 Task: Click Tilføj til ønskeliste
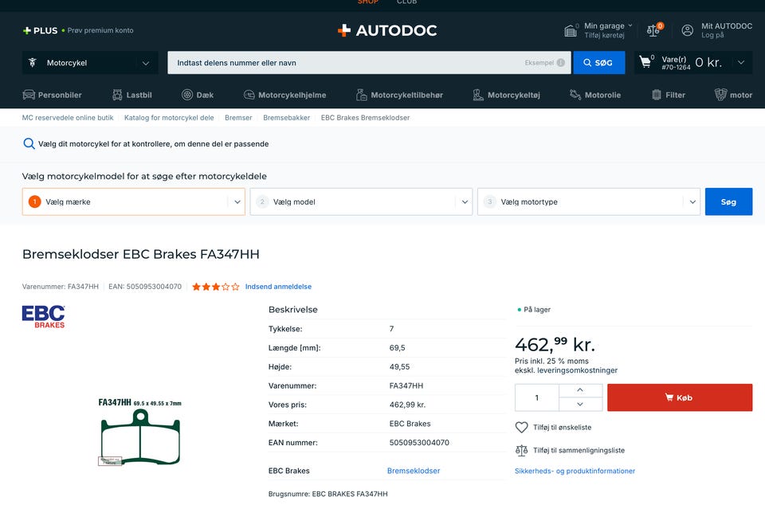click(x=562, y=427)
